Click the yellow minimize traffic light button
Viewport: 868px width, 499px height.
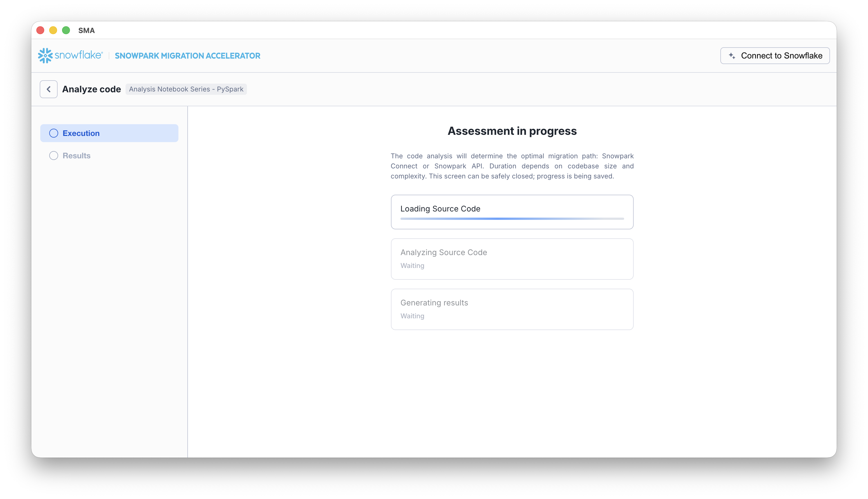click(x=53, y=30)
